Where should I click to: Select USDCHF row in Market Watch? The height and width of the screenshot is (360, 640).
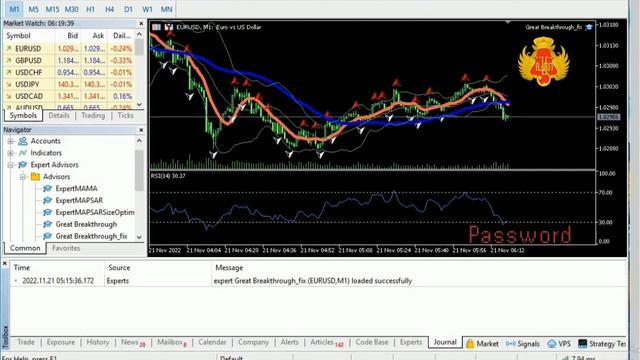tap(68, 72)
